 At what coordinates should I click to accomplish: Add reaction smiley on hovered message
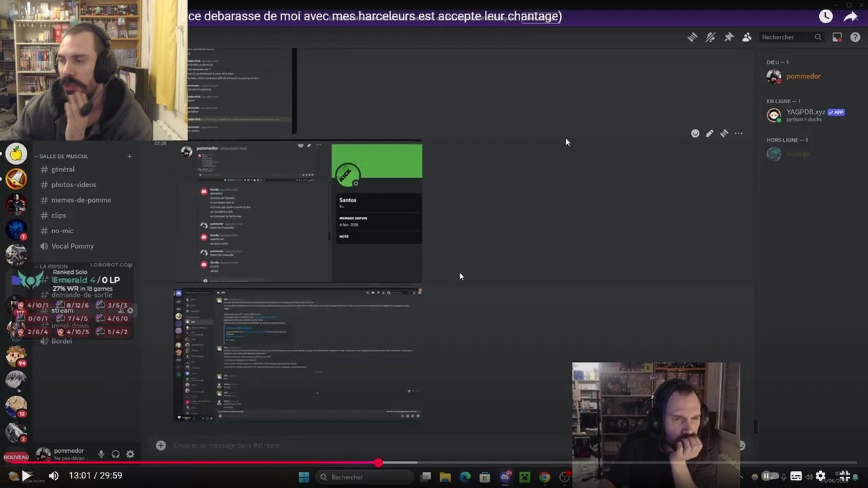(x=695, y=134)
